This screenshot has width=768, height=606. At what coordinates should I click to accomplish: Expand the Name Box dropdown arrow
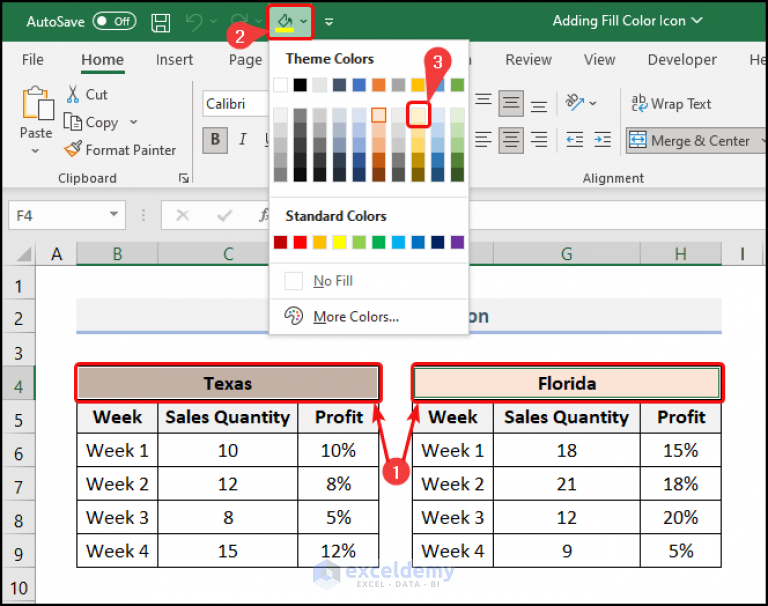coord(114,215)
